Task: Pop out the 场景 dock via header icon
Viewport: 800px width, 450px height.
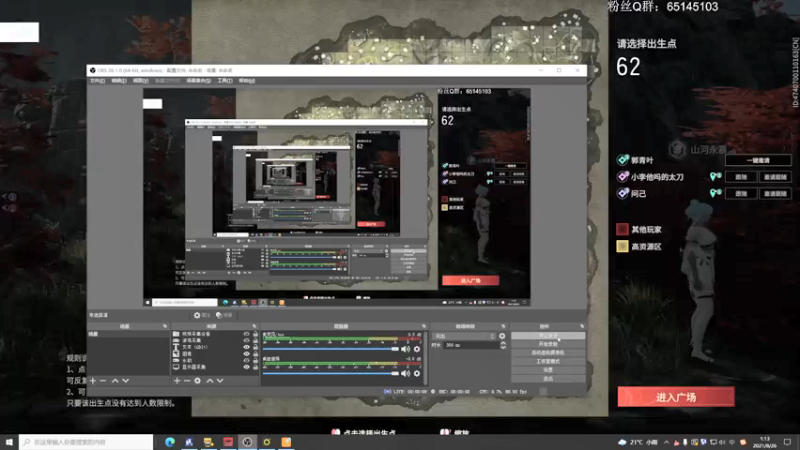Action: tap(165, 326)
